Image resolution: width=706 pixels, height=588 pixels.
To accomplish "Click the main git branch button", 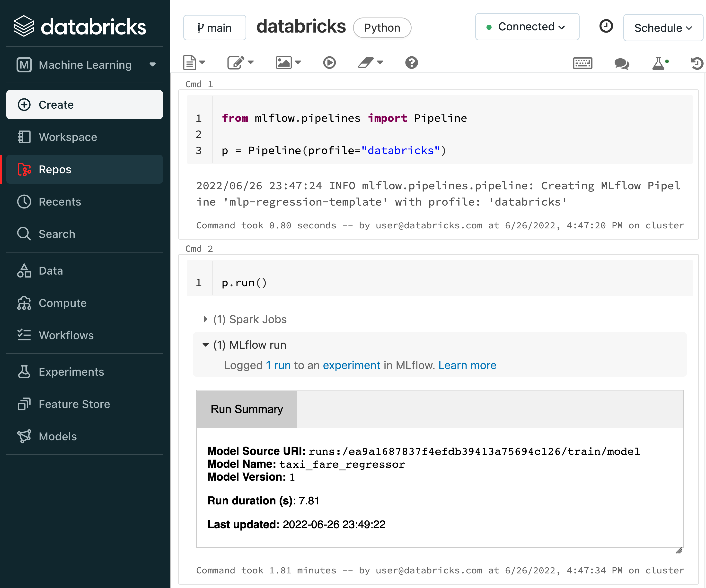I will click(214, 27).
